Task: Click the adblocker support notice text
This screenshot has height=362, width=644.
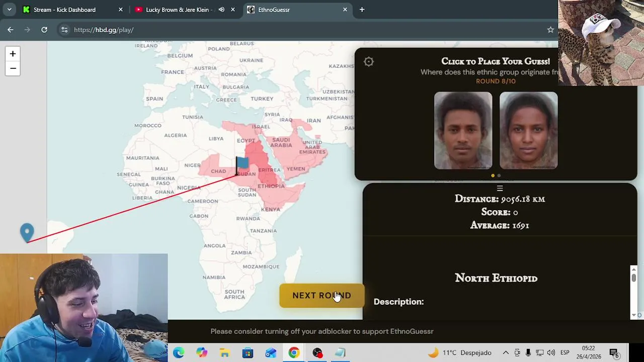Action: pyautogui.click(x=322, y=331)
